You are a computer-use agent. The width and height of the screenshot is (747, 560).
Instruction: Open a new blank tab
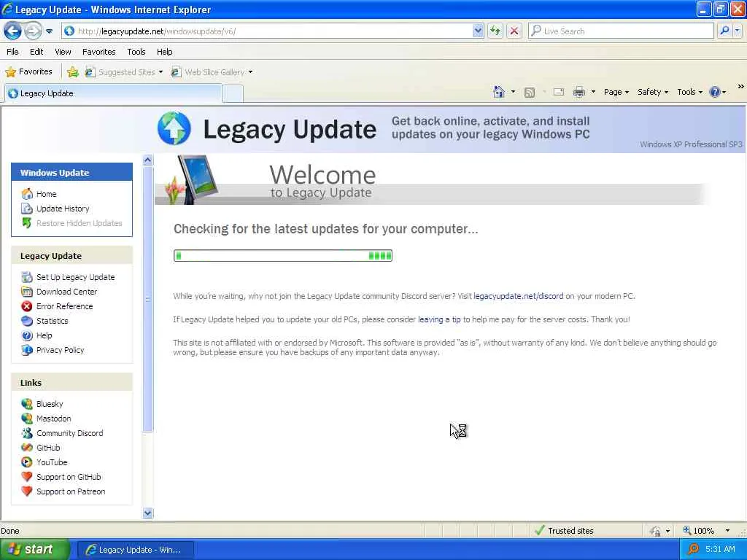coord(233,93)
